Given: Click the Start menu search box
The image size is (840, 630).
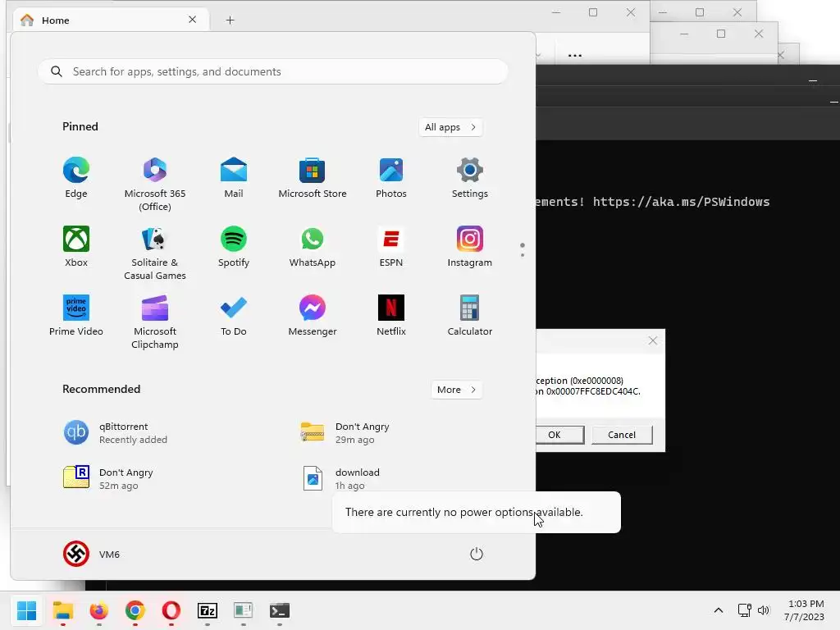Looking at the screenshot, I should pyautogui.click(x=272, y=72).
